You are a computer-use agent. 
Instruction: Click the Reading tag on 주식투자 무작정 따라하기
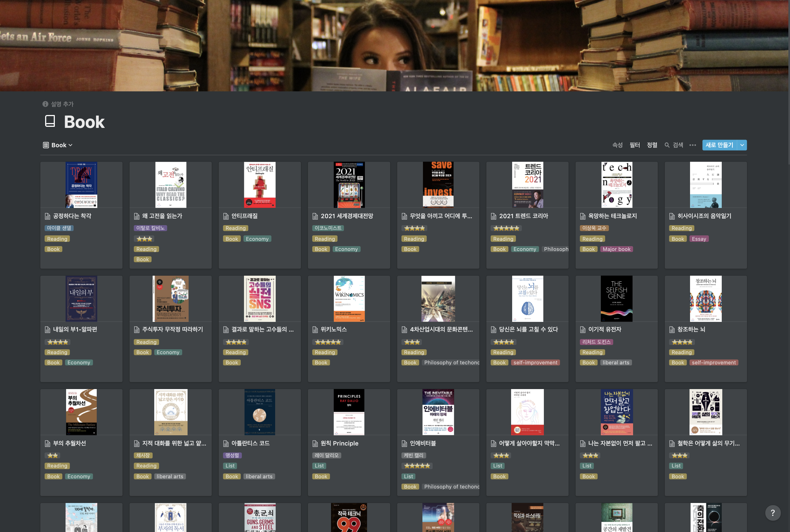(x=147, y=342)
